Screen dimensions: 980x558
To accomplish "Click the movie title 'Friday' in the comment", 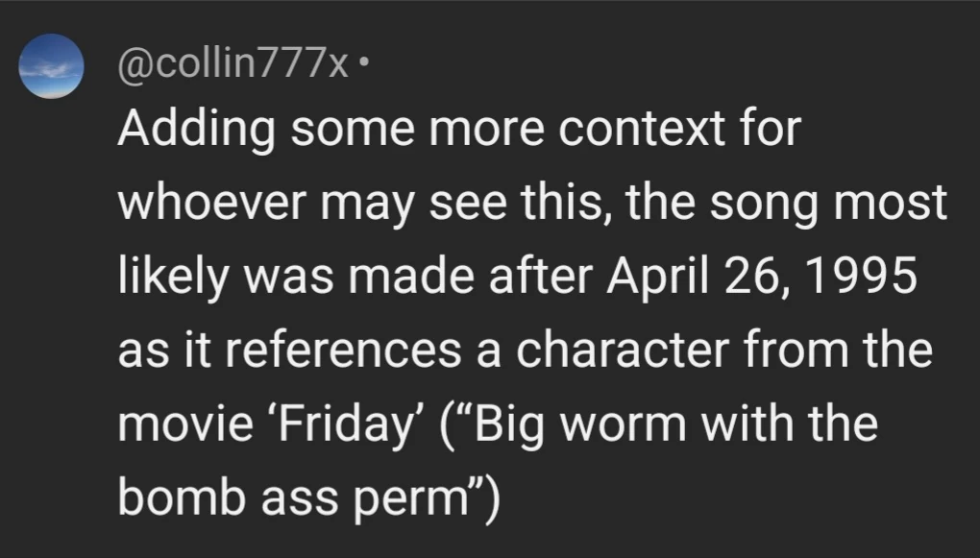I will click(x=346, y=425).
